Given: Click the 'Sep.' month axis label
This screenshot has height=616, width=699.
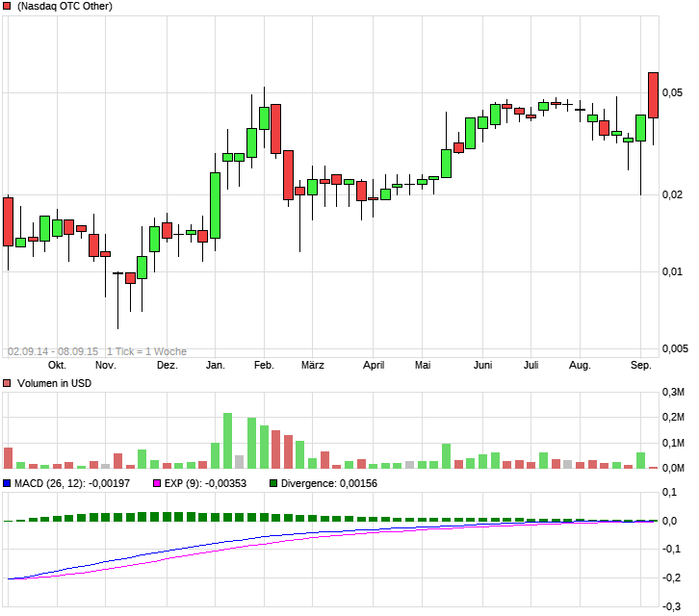Looking at the screenshot, I should (x=641, y=366).
